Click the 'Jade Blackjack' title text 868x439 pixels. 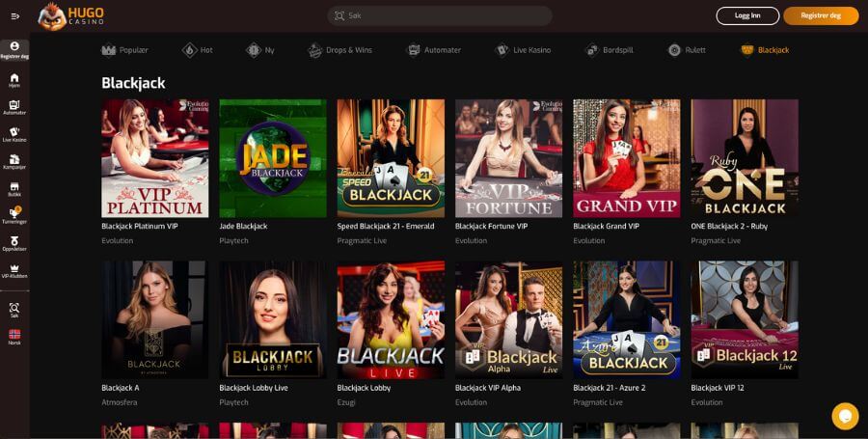[243, 227]
